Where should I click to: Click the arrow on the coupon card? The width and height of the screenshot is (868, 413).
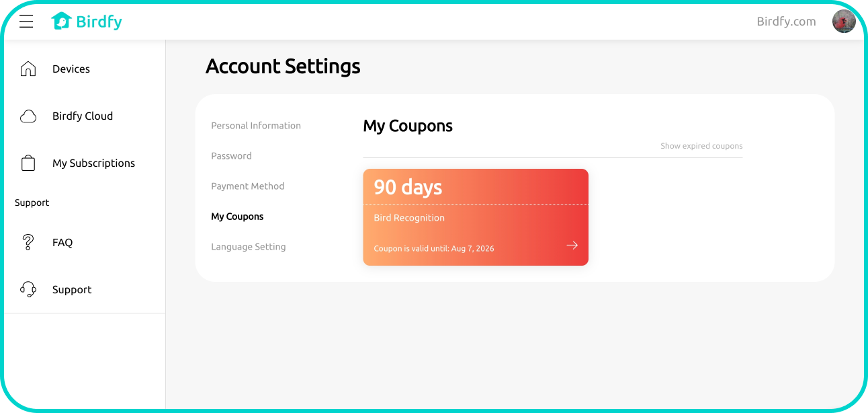(x=572, y=246)
